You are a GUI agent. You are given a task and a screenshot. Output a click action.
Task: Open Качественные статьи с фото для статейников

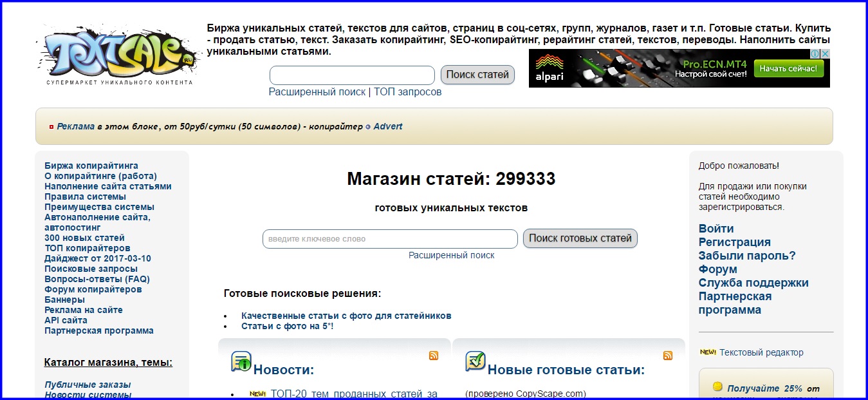[346, 316]
